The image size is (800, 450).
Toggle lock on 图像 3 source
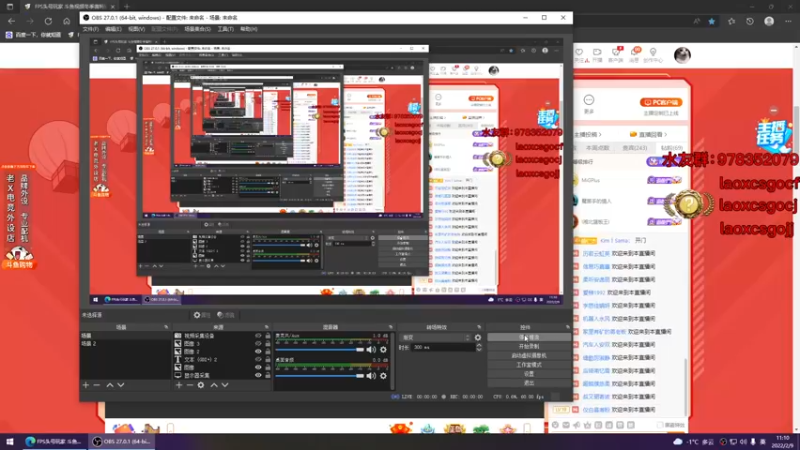point(268,343)
